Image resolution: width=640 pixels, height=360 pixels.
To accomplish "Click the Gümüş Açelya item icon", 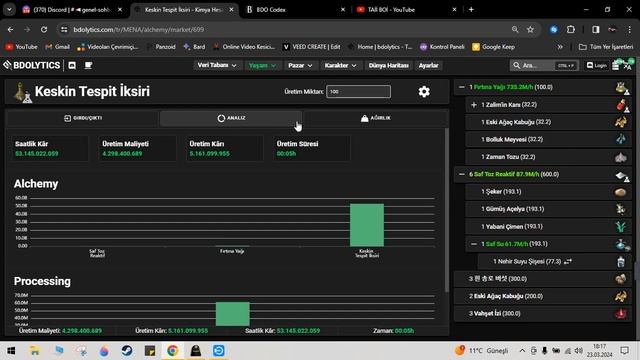I will point(621,209).
